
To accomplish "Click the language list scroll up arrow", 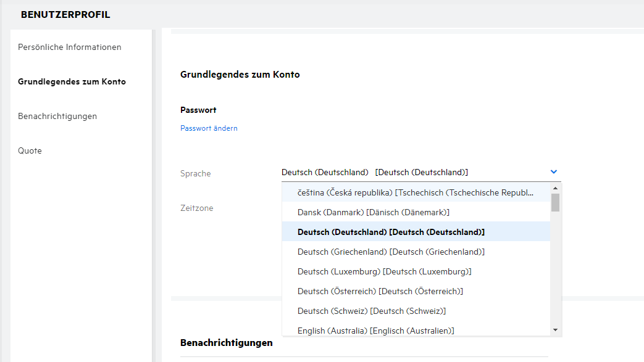I will pos(555,188).
